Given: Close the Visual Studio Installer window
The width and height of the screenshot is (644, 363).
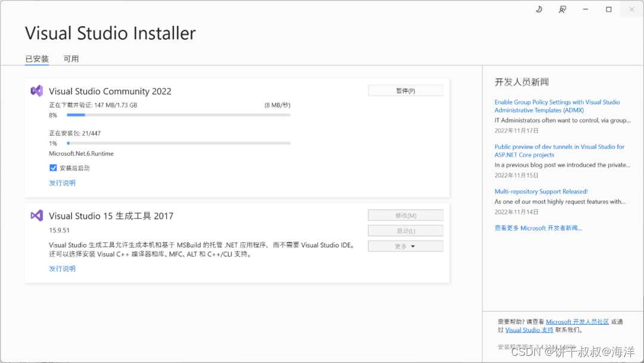Looking at the screenshot, I should click(631, 10).
